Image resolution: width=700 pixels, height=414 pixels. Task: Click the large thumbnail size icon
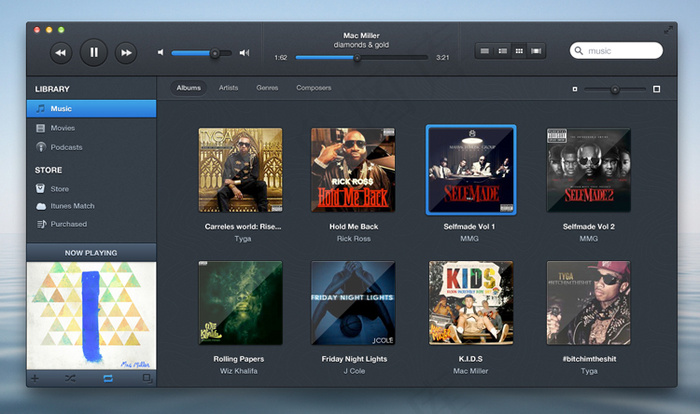[656, 89]
